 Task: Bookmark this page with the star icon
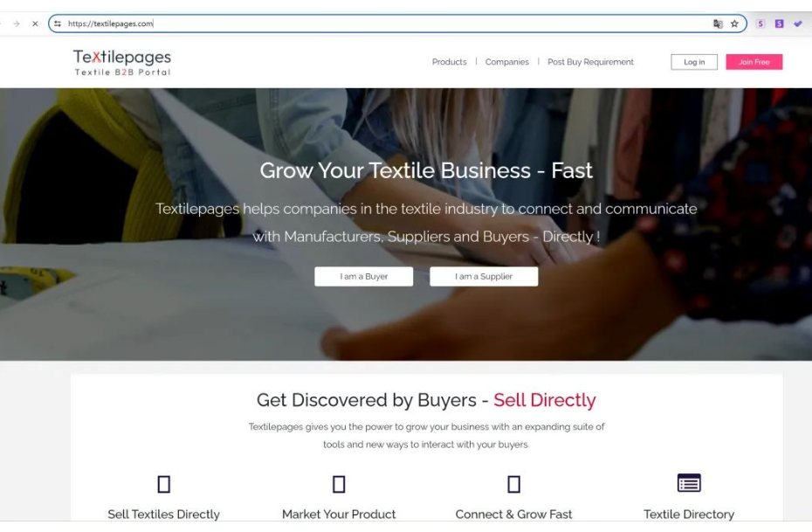click(x=734, y=24)
